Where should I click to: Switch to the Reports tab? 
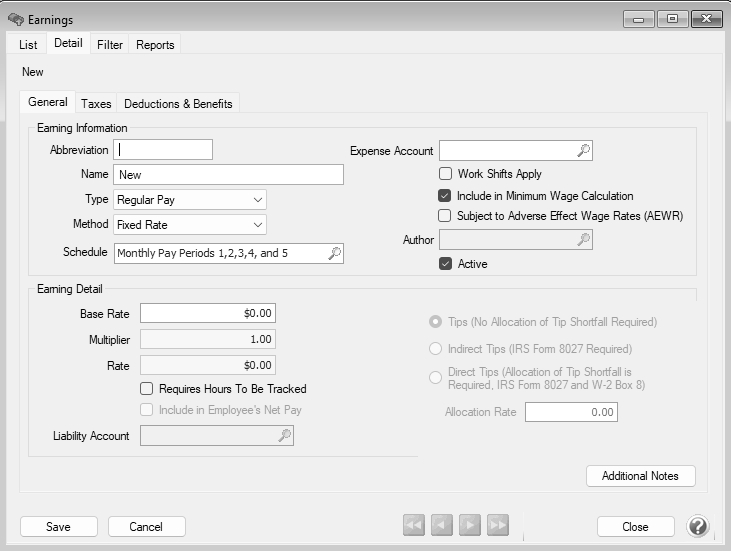pyautogui.click(x=155, y=45)
